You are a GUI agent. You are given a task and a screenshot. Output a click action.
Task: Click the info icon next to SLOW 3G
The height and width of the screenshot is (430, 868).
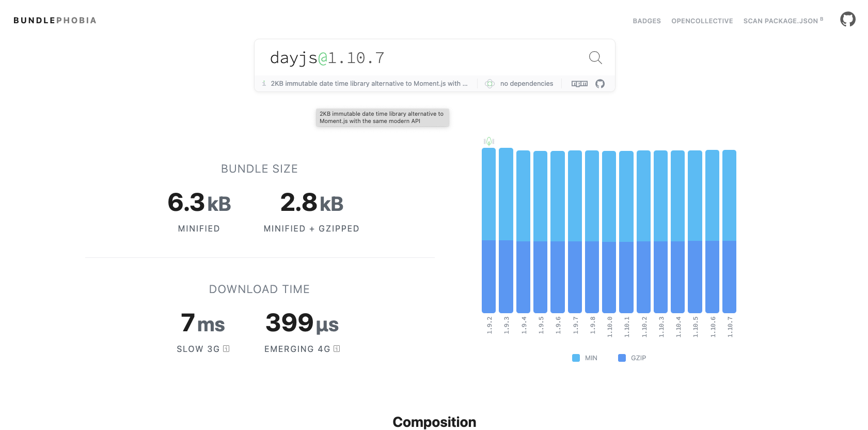pyautogui.click(x=226, y=349)
